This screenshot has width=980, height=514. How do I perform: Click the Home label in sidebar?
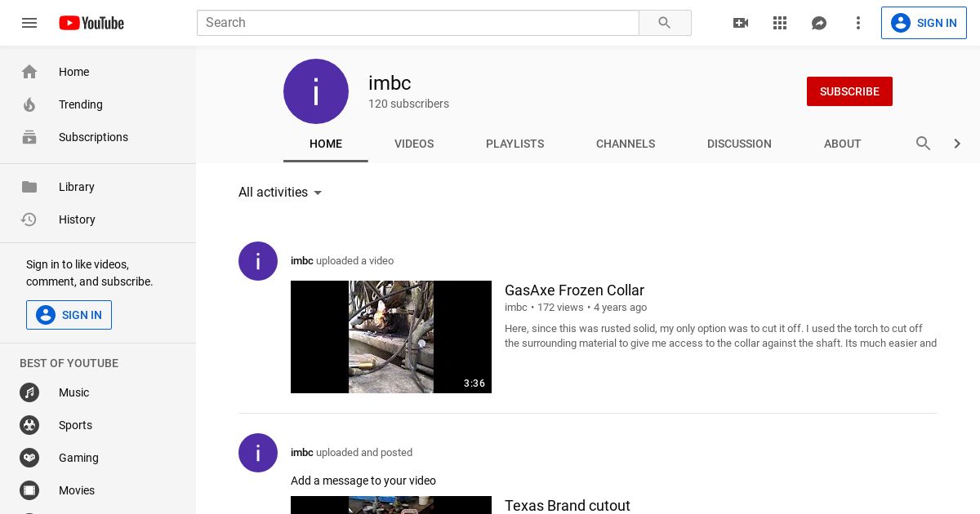[x=73, y=72]
